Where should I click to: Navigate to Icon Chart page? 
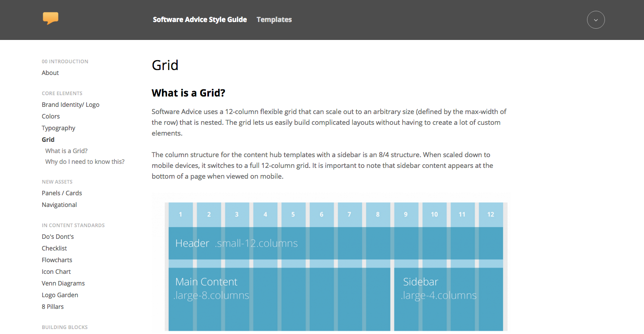(56, 272)
